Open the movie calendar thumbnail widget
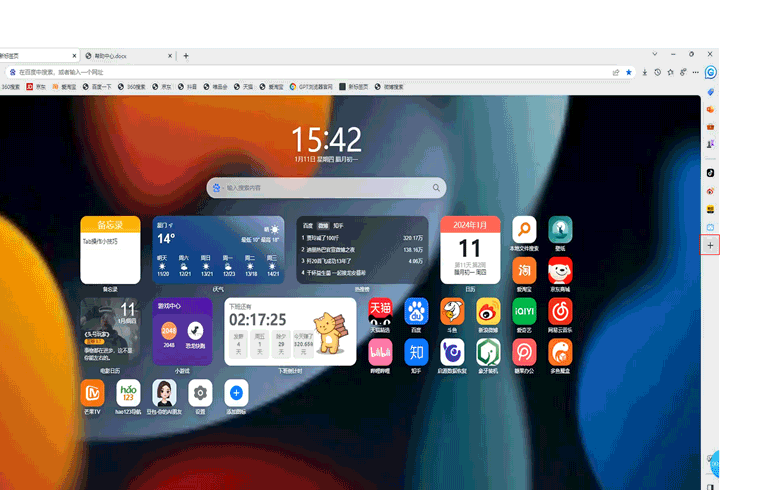 pos(110,332)
